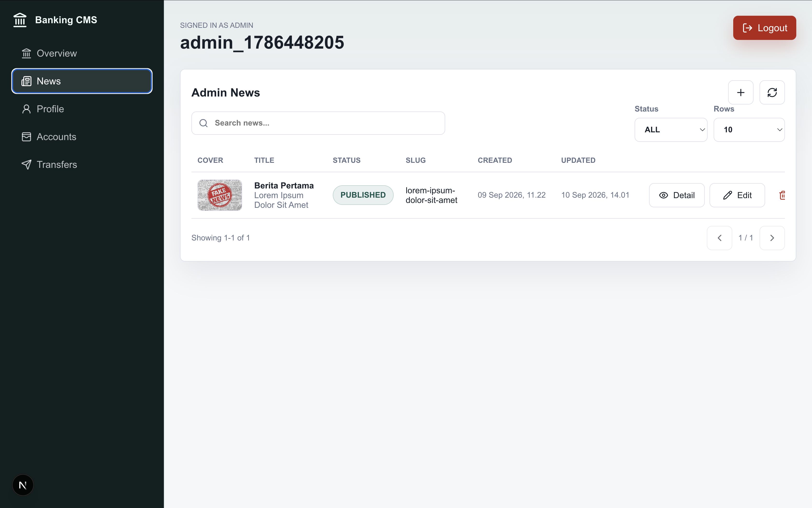812x508 pixels.
Task: Go to the Profile page
Action: [82, 109]
